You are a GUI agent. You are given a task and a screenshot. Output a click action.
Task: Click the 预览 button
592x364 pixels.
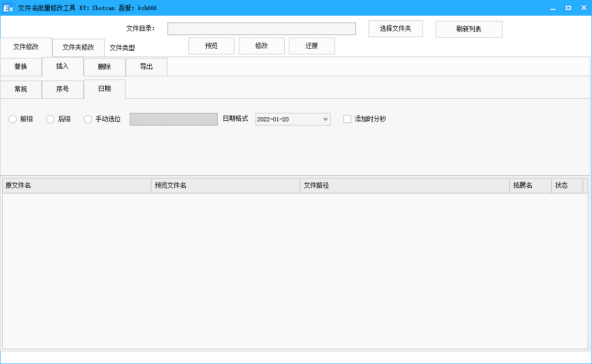coord(211,46)
